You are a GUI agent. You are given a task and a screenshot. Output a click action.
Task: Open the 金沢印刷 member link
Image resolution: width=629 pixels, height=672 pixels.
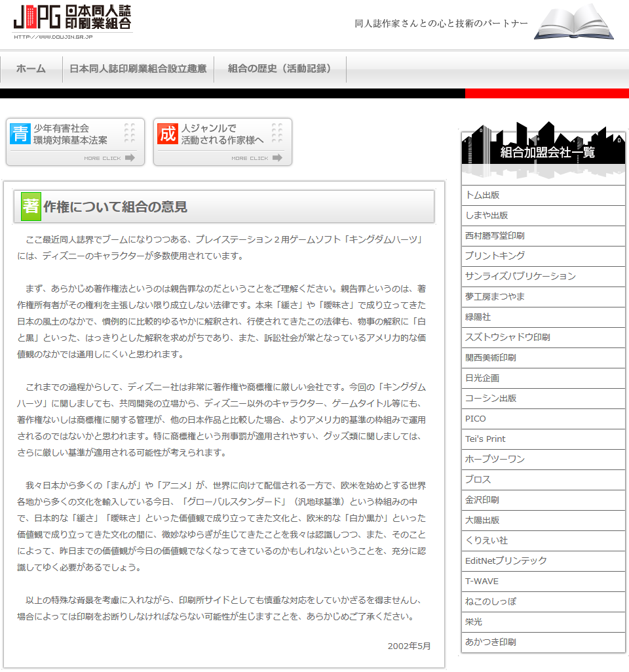(543, 500)
